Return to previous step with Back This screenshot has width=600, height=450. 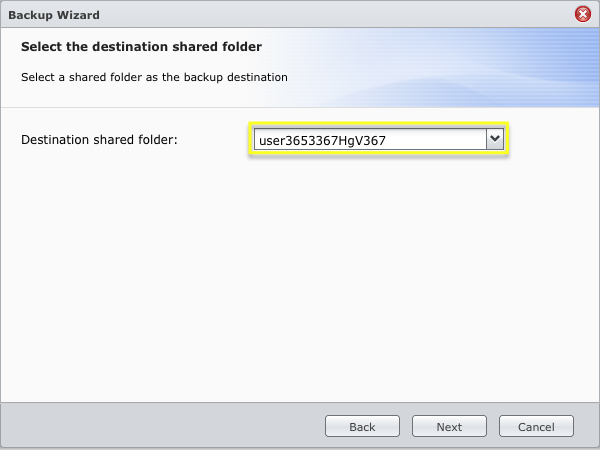tap(362, 426)
